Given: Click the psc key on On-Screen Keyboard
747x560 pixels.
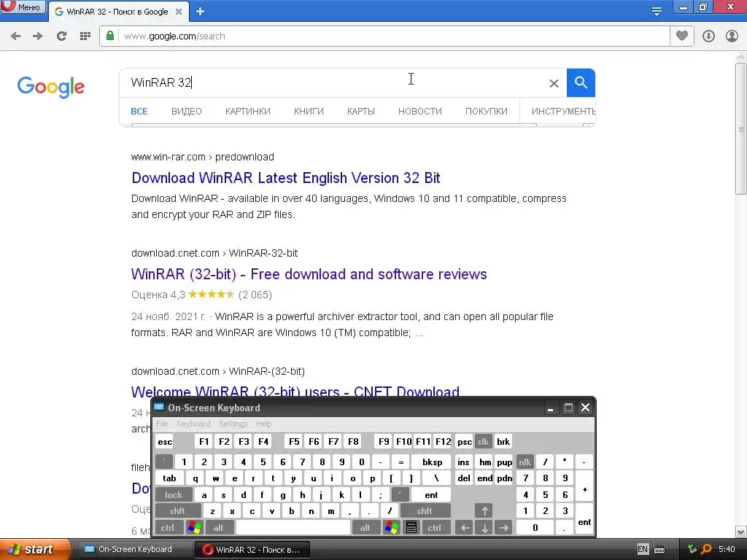Looking at the screenshot, I should [465, 441].
